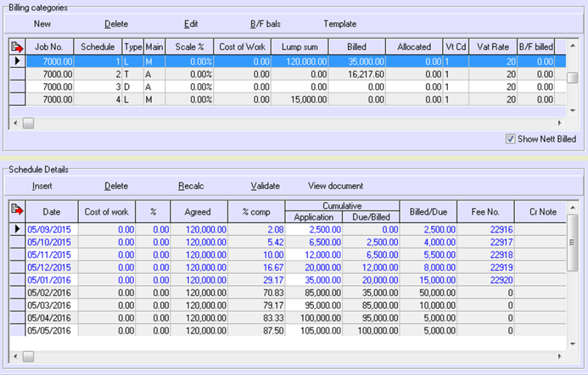Uncheck the Show Nett Billed checkbox
The height and width of the screenshot is (375, 588).
tap(510, 139)
